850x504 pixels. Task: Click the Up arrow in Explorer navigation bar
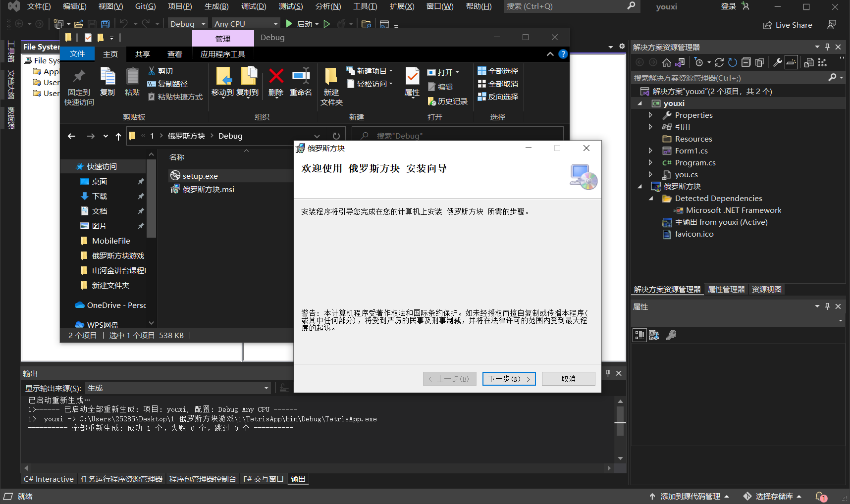[118, 136]
